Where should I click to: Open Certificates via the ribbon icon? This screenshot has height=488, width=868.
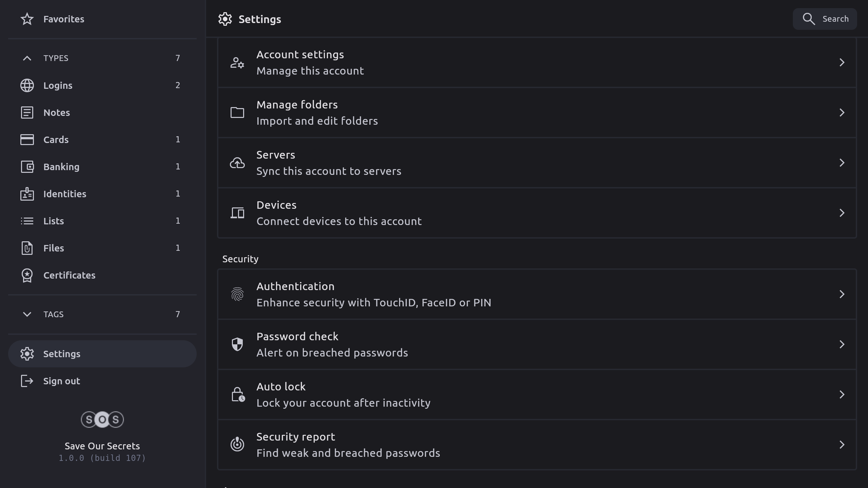point(27,275)
